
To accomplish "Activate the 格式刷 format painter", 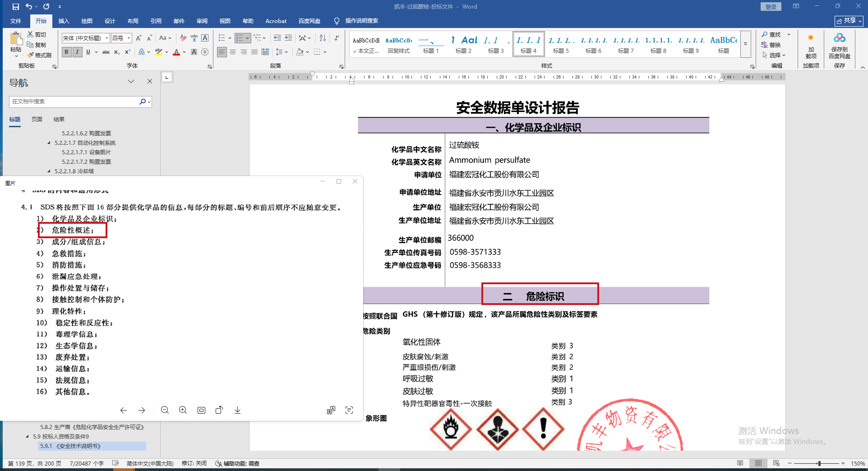I will pyautogui.click(x=39, y=55).
